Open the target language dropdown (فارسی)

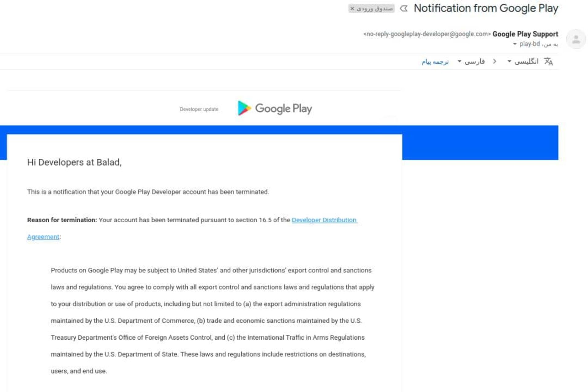point(471,62)
